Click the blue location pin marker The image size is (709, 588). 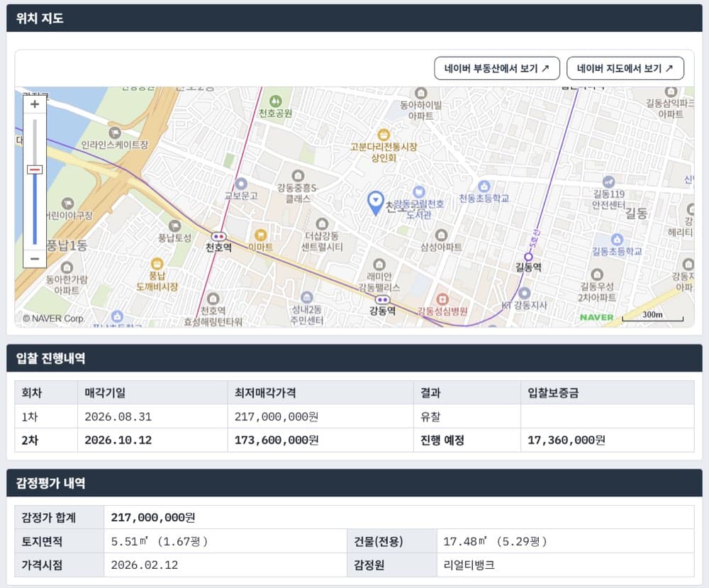click(x=375, y=203)
